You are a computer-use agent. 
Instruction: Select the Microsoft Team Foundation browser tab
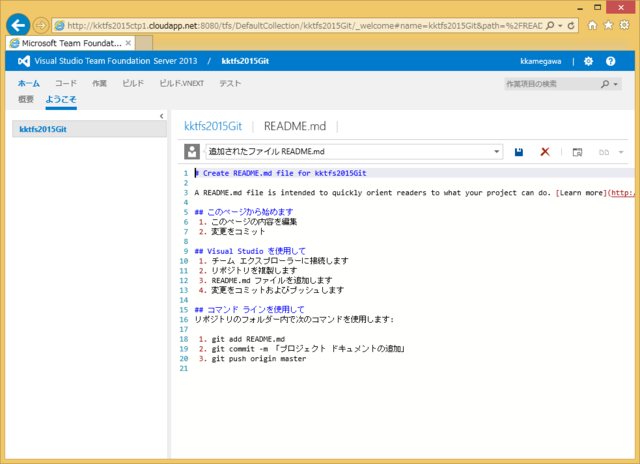click(71, 43)
